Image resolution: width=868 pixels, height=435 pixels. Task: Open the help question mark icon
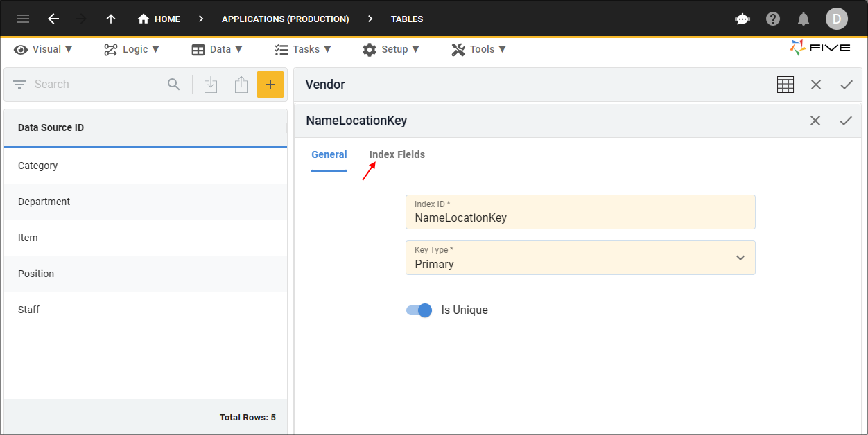point(773,19)
